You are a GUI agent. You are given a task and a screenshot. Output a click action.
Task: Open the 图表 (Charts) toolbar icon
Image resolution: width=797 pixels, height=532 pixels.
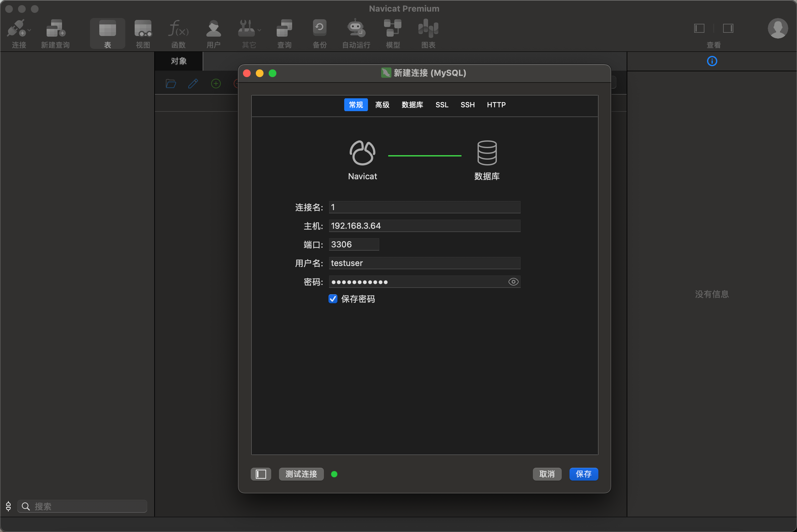coord(428,28)
